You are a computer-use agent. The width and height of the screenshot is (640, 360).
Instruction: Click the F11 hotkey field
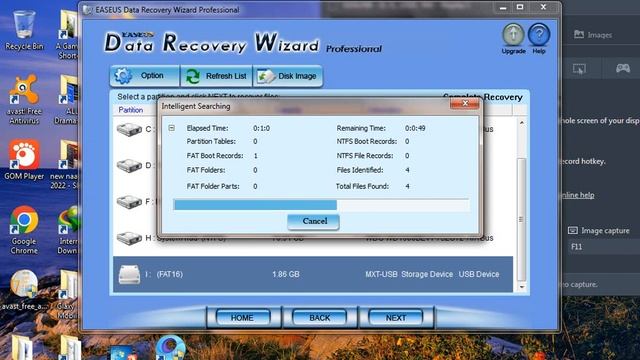[604, 247]
